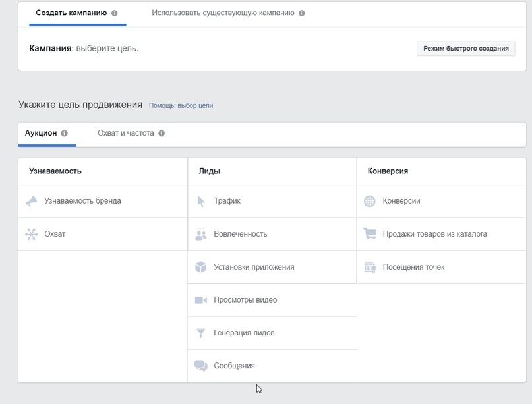532x404 pixels.
Task: Show info icon beside Охват и частота
Action: (x=162, y=133)
